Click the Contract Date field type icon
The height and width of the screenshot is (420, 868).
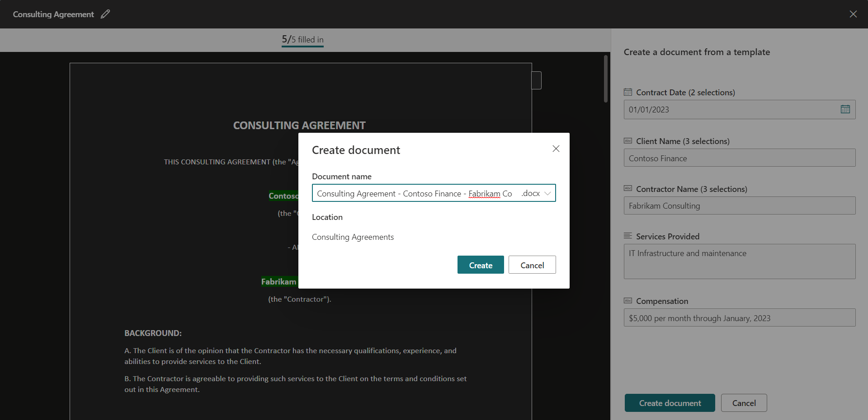click(x=628, y=92)
